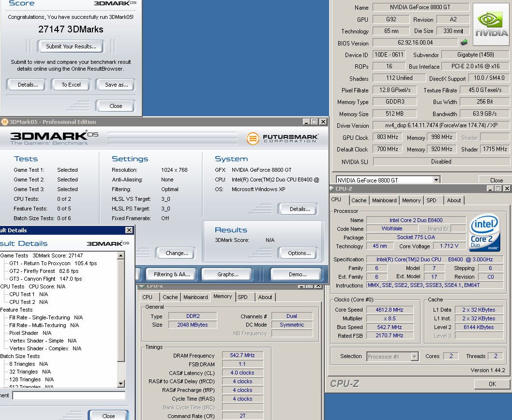Click Close button in Result Details
This screenshot has width=512, height=420.
[x=108, y=416]
